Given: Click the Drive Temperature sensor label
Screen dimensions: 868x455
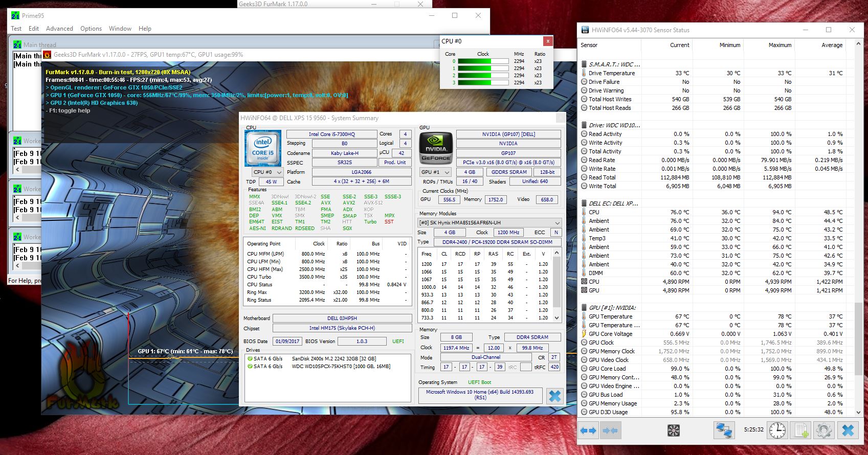Looking at the screenshot, I should (x=612, y=73).
